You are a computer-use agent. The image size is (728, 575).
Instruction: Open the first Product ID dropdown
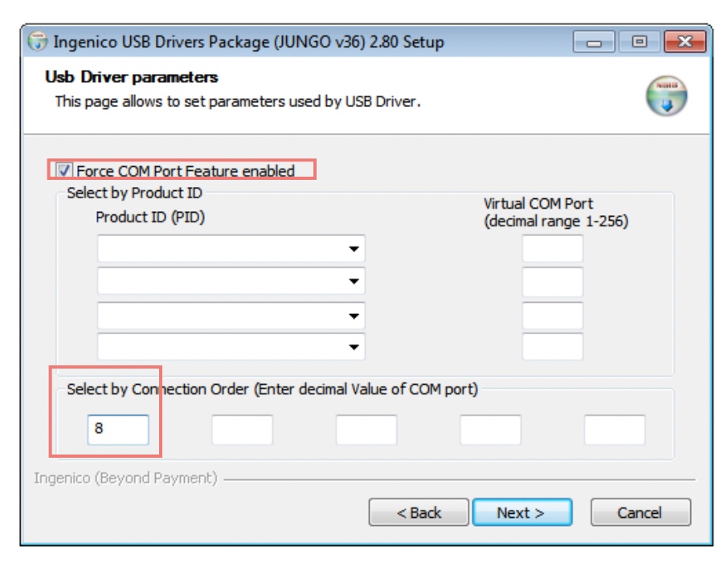pyautogui.click(x=231, y=249)
